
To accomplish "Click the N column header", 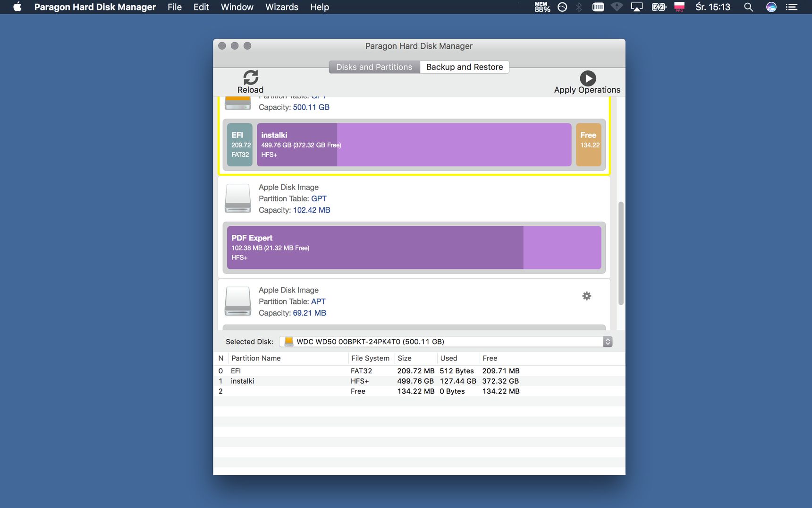I will tap(220, 358).
